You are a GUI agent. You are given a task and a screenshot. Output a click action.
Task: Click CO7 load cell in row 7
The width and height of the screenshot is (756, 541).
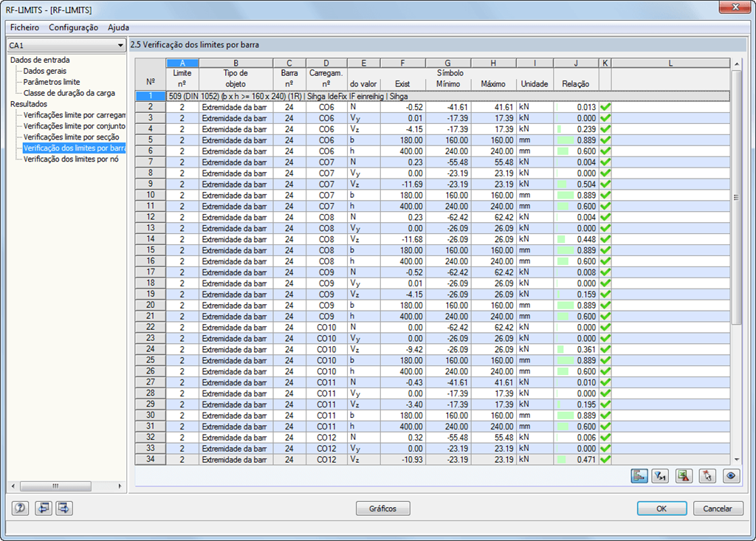[x=326, y=162]
